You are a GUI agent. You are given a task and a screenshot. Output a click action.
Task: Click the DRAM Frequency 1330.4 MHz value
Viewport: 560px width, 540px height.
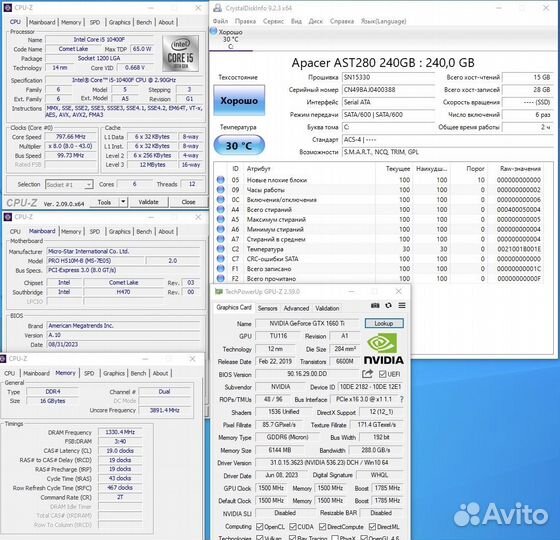[120, 432]
